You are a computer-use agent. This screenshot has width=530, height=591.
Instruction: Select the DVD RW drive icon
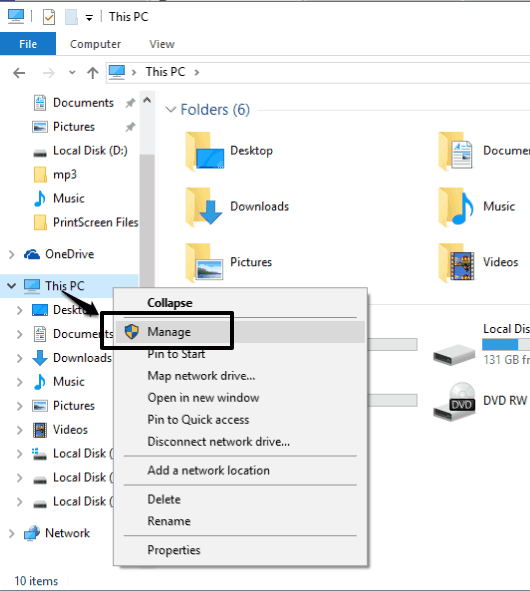click(455, 402)
